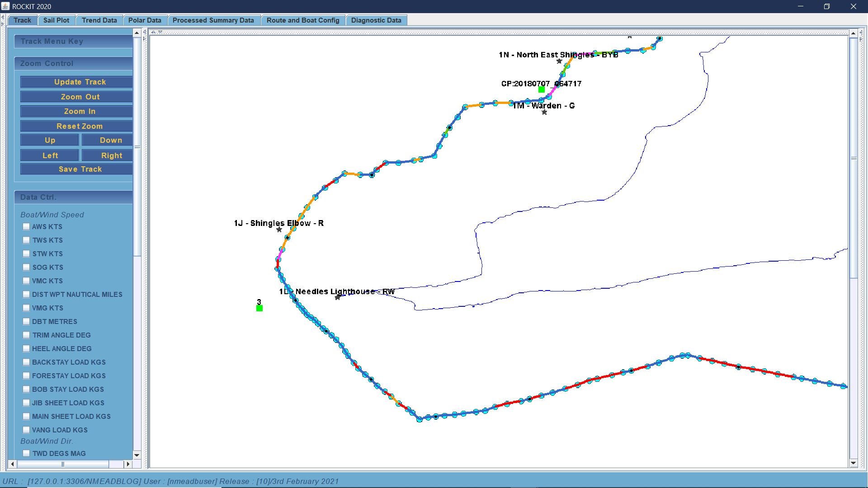
Task: Select the Needles Lighthouse waypoint star
Action: [337, 297]
